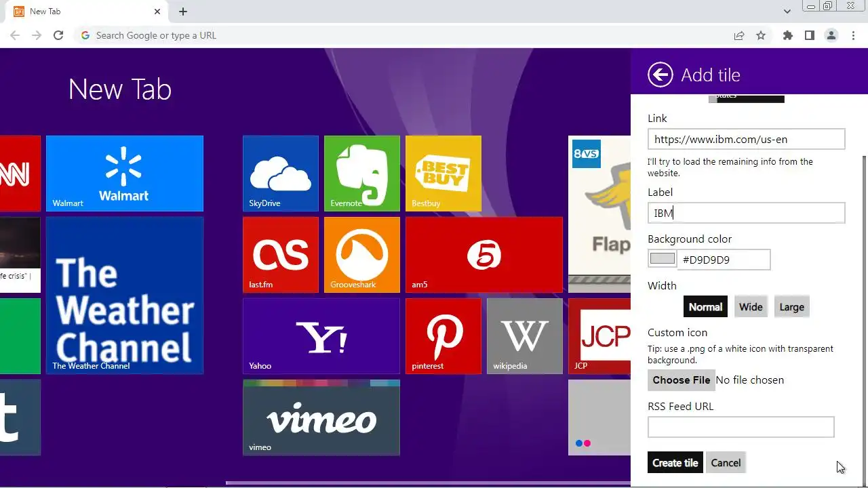Open the pinterest tile
Image resolution: width=868 pixels, height=488 pixels.
point(443,336)
